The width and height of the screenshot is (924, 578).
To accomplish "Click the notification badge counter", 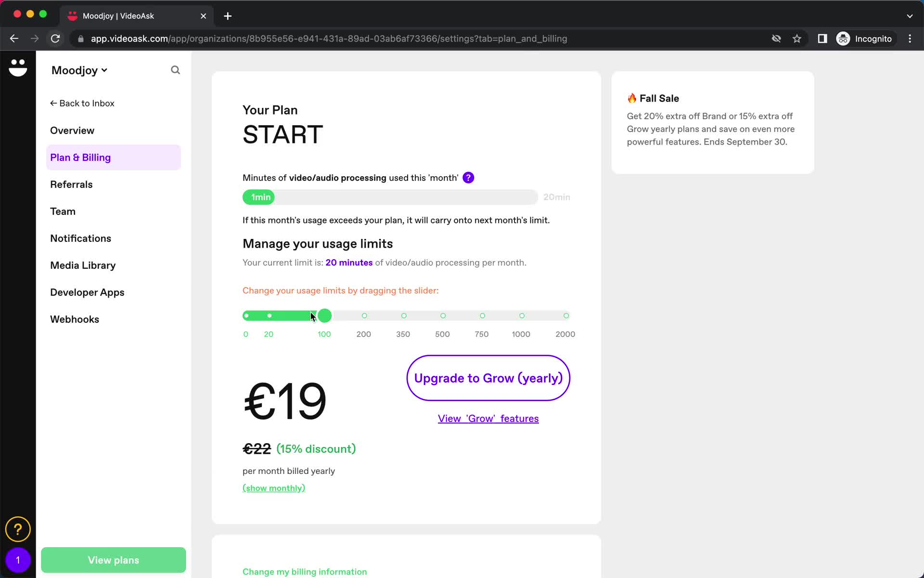I will pyautogui.click(x=18, y=559).
